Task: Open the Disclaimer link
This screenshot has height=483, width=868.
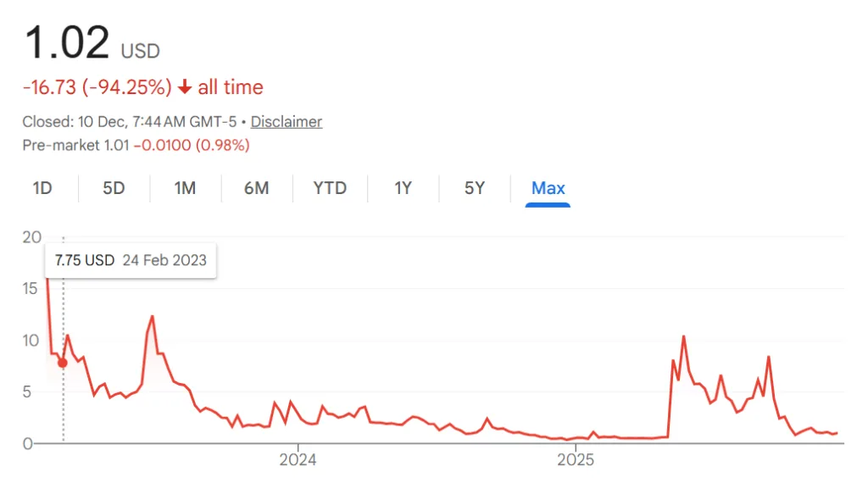Action: point(287,122)
